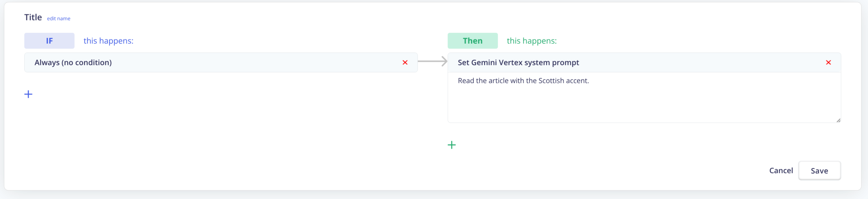Click green 'this happens:' beside Then

coord(531,41)
